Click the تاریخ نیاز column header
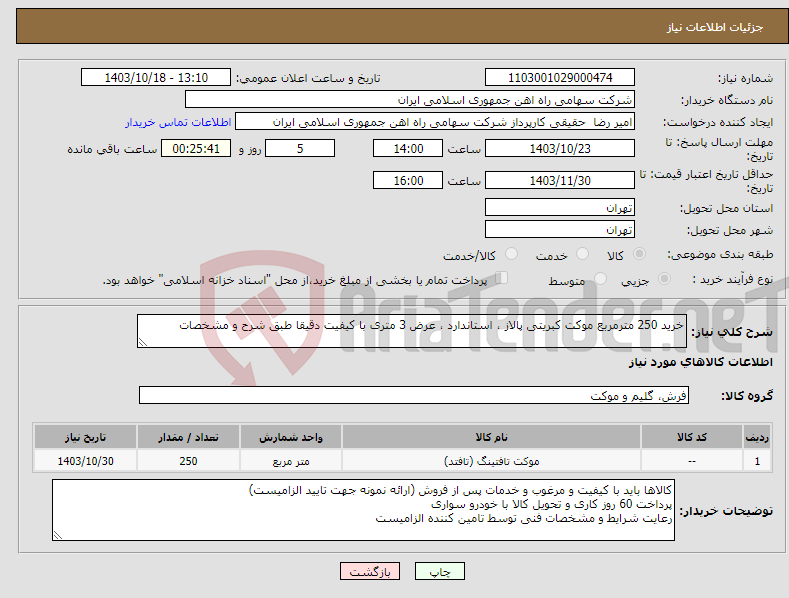789x598 pixels. click(86, 437)
